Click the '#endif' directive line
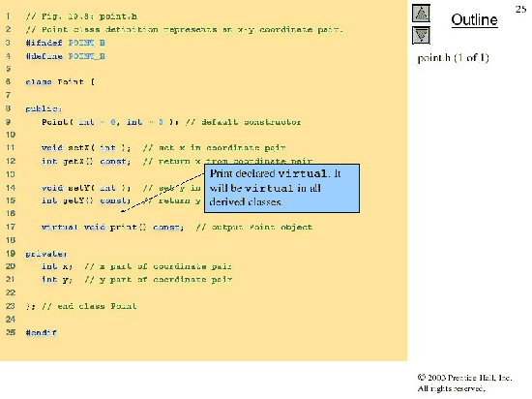532x399 pixels. [x=41, y=332]
